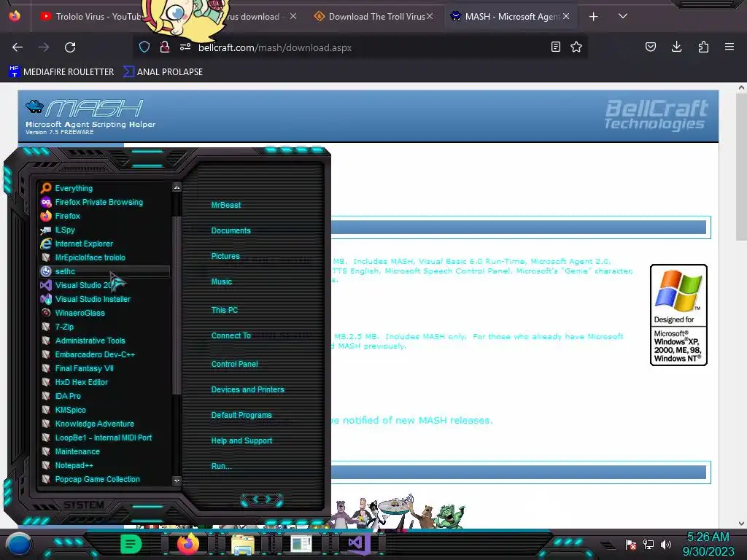This screenshot has width=747, height=560.
Task: Open the list all tabs dropdown
Action: (x=623, y=16)
